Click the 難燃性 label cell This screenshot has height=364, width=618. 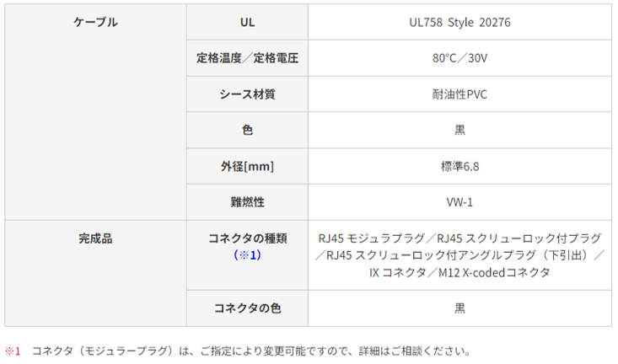(x=248, y=202)
